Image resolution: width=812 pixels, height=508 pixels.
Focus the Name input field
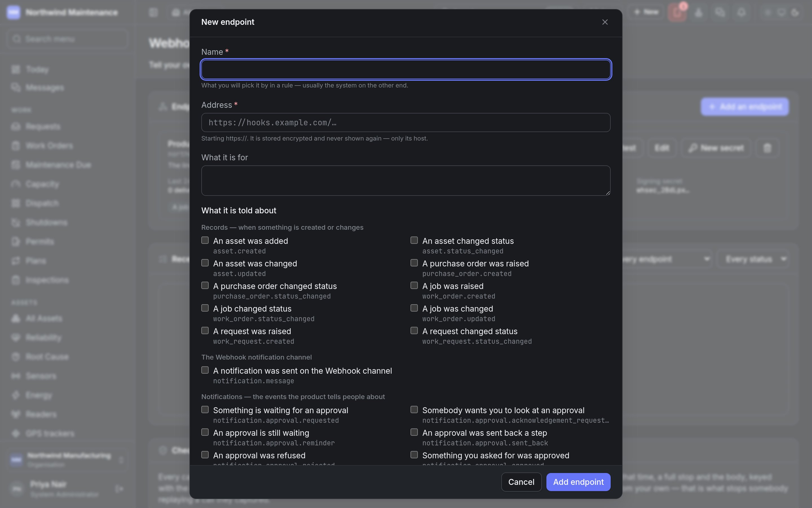(406, 69)
